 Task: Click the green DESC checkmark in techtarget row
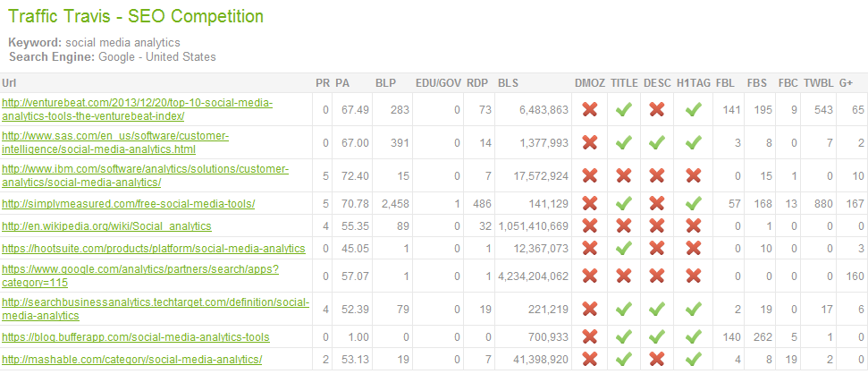656,310
